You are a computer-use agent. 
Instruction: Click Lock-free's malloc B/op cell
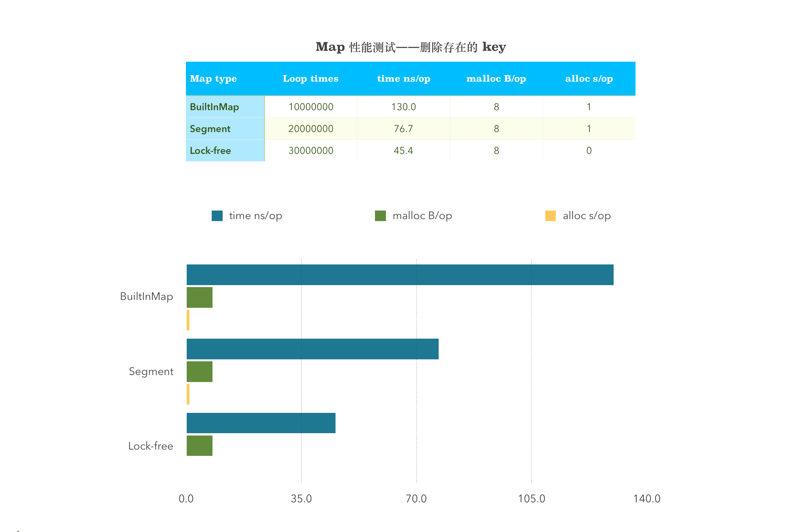click(496, 150)
